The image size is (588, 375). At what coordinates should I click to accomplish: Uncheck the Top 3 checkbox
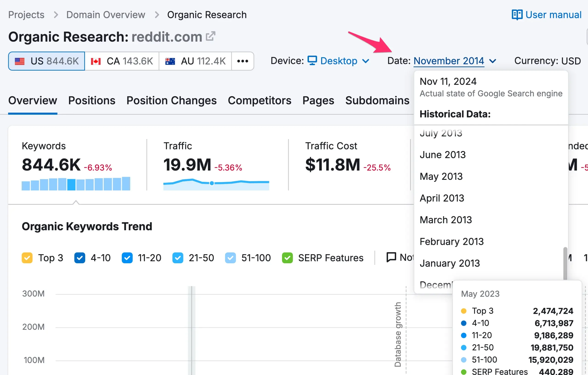click(x=27, y=258)
